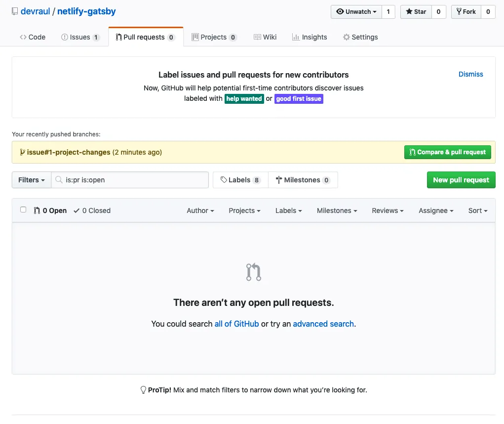Click the lightbulb ProTip icon
This screenshot has height=424, width=504.
tap(143, 390)
